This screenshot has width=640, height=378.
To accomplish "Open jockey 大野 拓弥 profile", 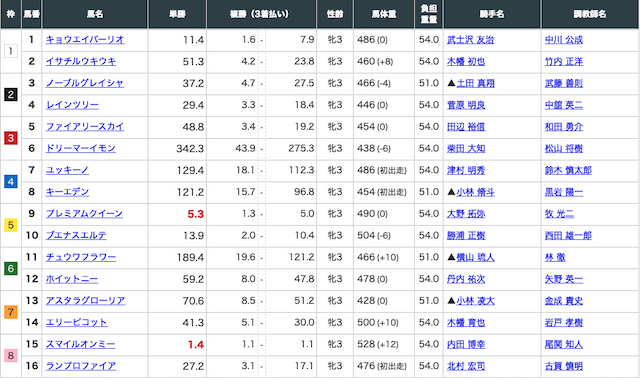I will (x=466, y=213).
